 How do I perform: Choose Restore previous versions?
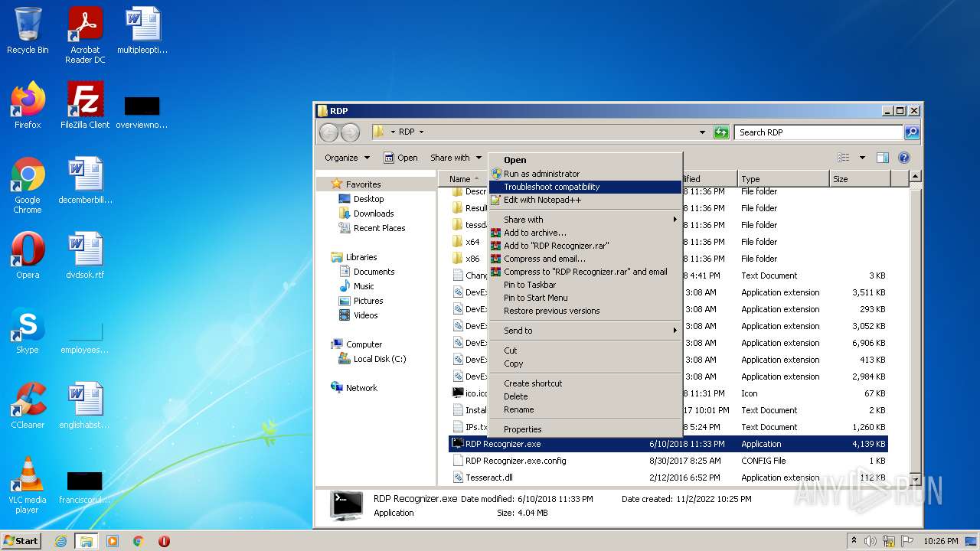point(585,311)
